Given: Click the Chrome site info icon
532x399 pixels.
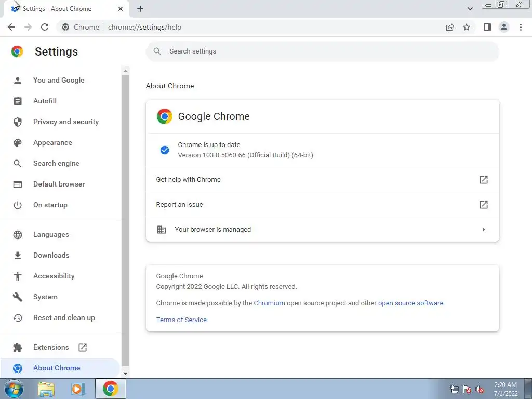Looking at the screenshot, I should (65, 27).
